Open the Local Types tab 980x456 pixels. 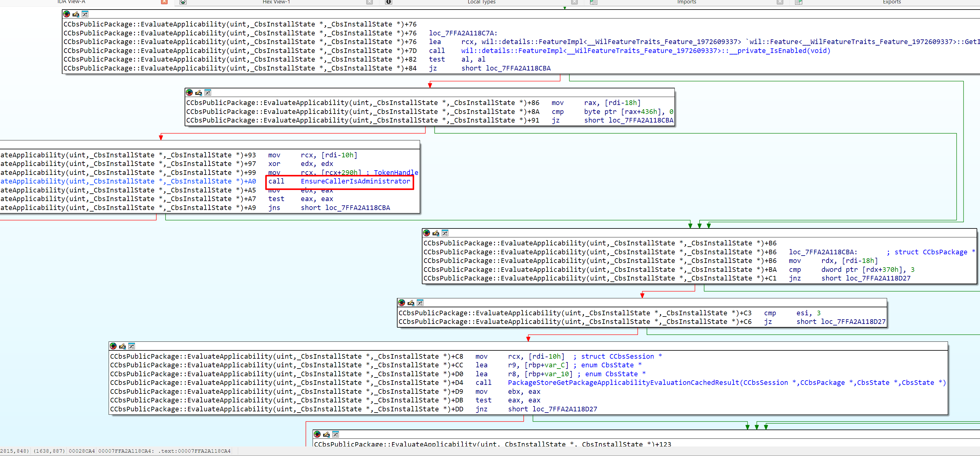click(481, 2)
